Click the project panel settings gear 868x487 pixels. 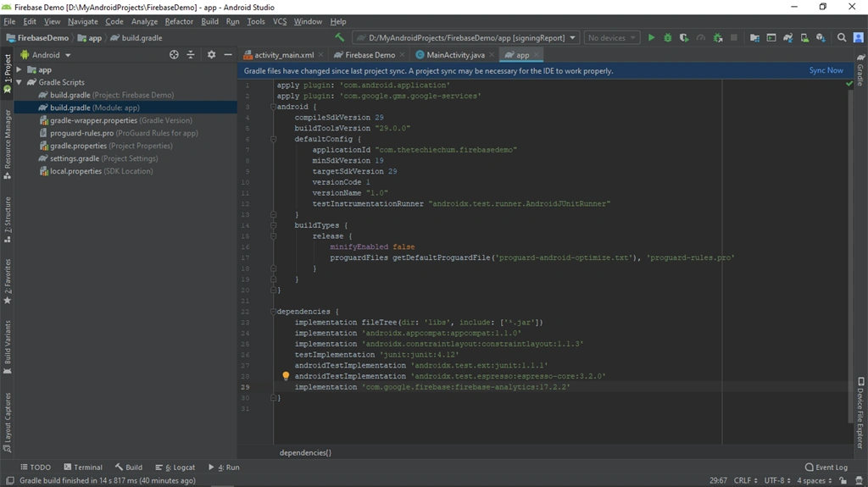coord(211,55)
